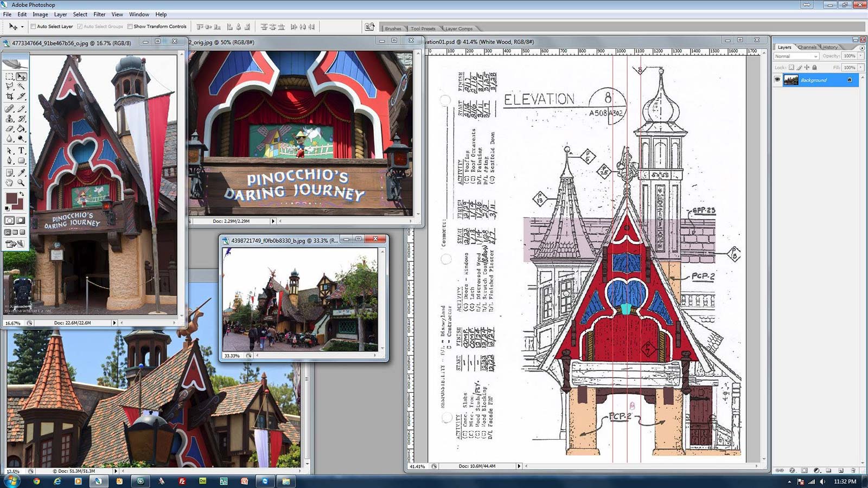Swap foreground and background colors
Screen dimensions: 868x488
coord(22,194)
